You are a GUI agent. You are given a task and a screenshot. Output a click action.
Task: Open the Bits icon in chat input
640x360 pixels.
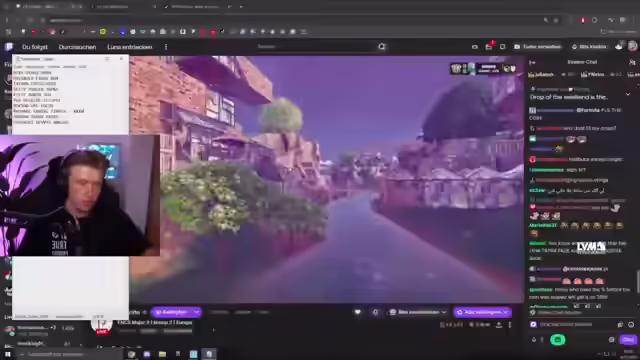(620, 324)
